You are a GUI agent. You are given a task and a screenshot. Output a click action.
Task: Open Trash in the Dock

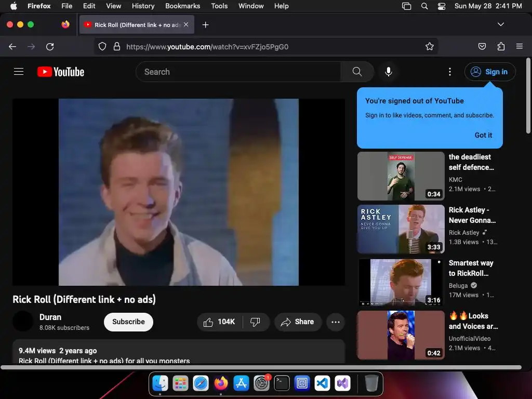coord(371,383)
